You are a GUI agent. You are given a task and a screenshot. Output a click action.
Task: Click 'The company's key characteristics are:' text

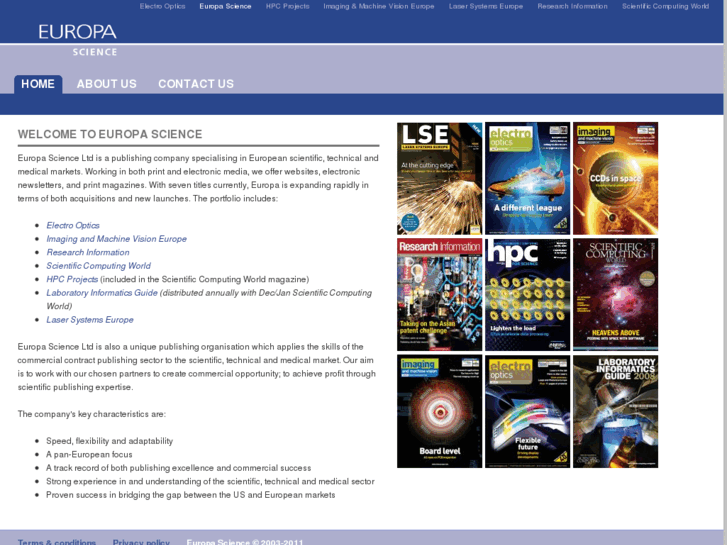[x=92, y=414]
